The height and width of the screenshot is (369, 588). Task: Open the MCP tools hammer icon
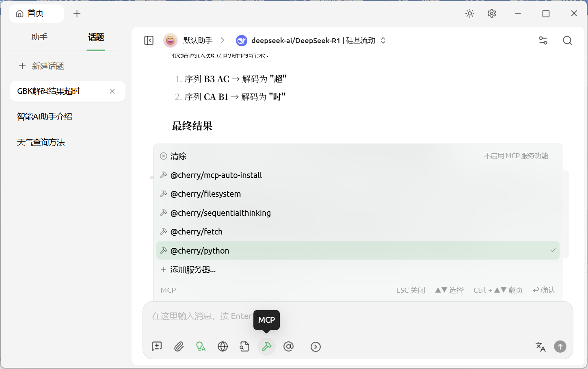tap(266, 346)
